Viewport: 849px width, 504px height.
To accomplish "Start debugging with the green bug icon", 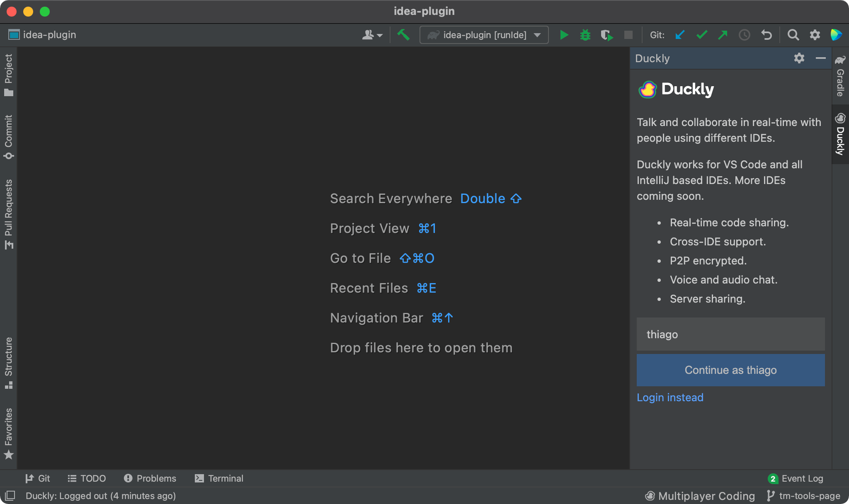I will [585, 35].
